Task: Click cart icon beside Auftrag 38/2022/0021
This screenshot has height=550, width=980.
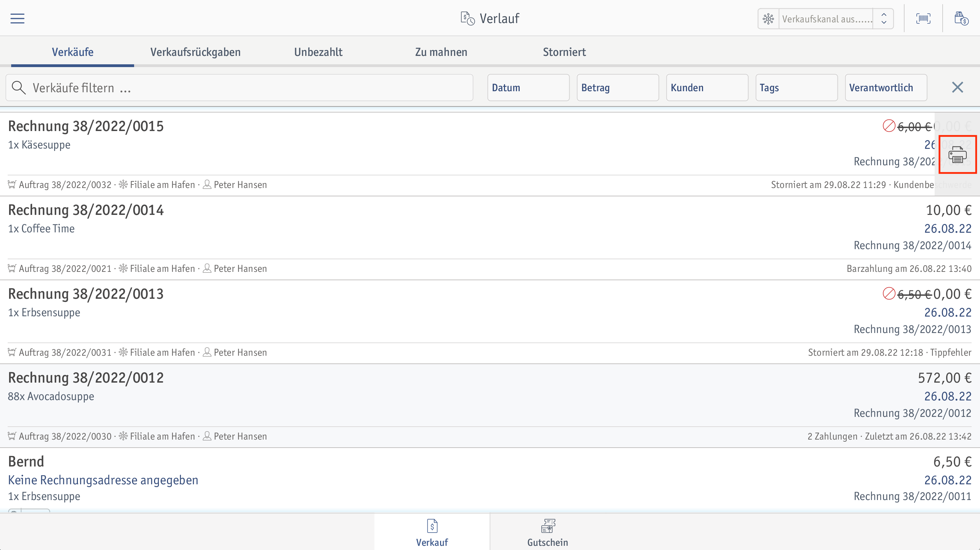Action: pyautogui.click(x=12, y=268)
